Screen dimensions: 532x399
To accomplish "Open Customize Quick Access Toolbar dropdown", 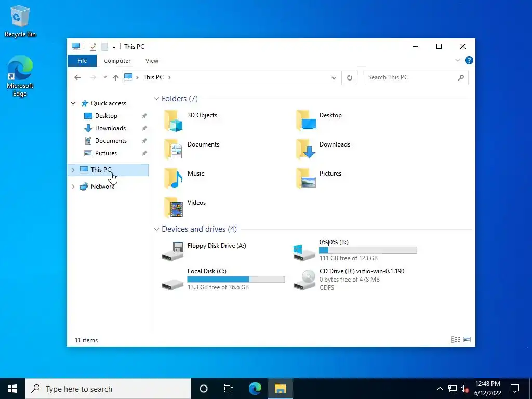I will point(114,47).
